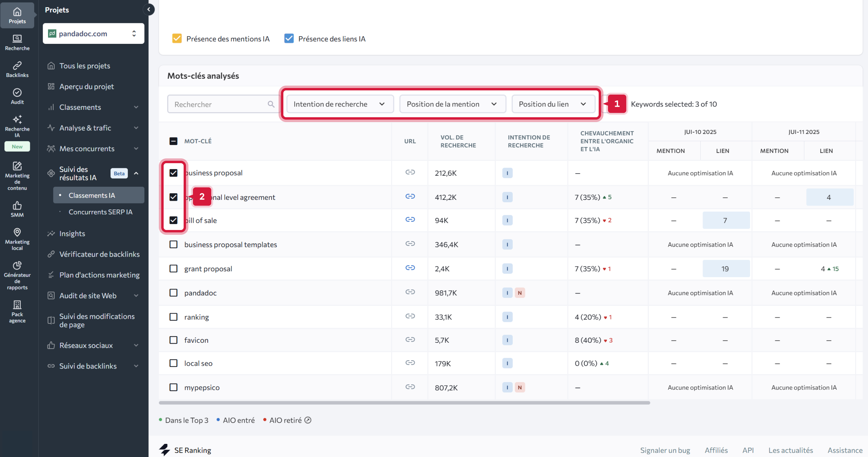868x457 pixels.
Task: Uncheck the bill of sale checkbox
Action: [x=173, y=220]
